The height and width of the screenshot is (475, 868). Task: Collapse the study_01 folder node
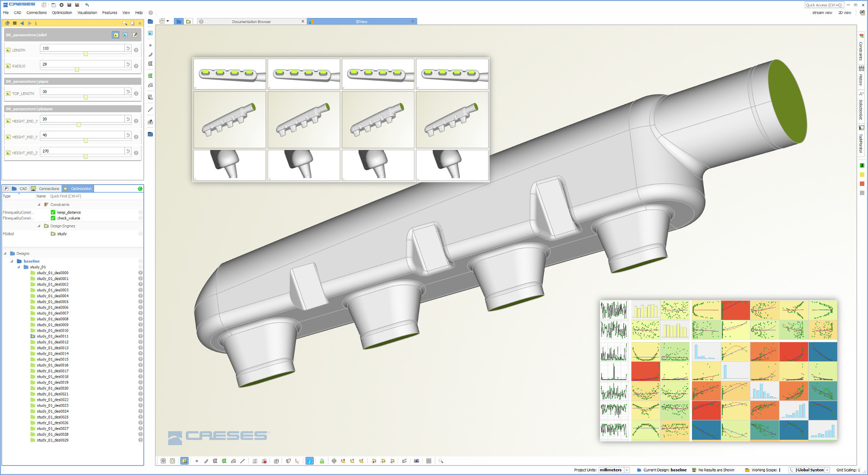[x=19, y=267]
